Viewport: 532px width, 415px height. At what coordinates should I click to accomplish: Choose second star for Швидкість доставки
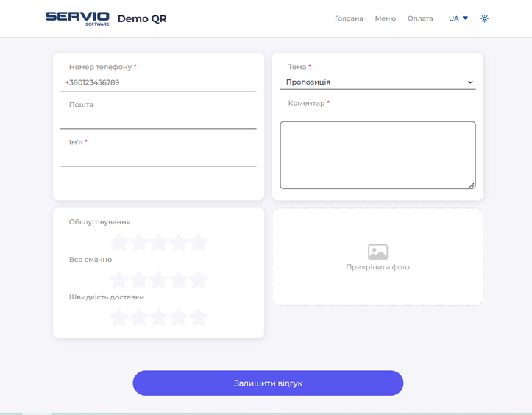(139, 317)
